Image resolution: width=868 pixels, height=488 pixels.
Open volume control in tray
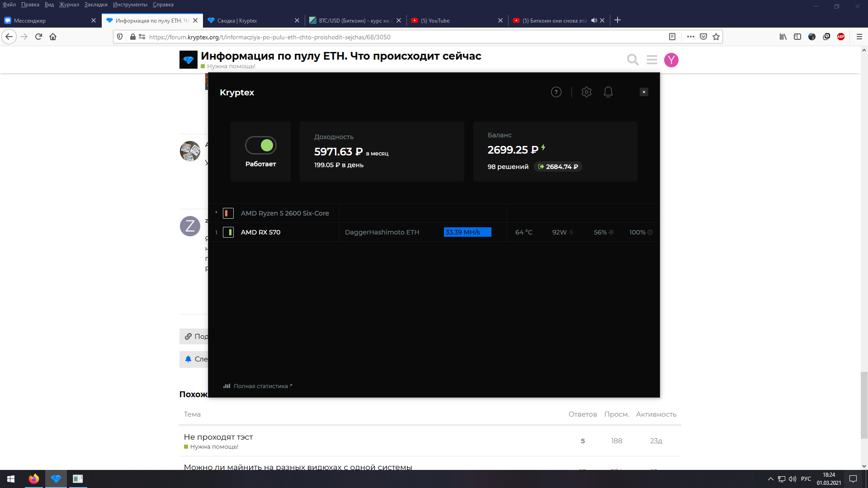coord(793,479)
